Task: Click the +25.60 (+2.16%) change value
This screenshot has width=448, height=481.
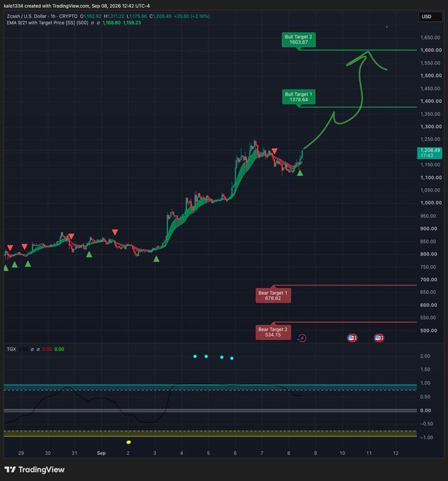Action: point(191,16)
